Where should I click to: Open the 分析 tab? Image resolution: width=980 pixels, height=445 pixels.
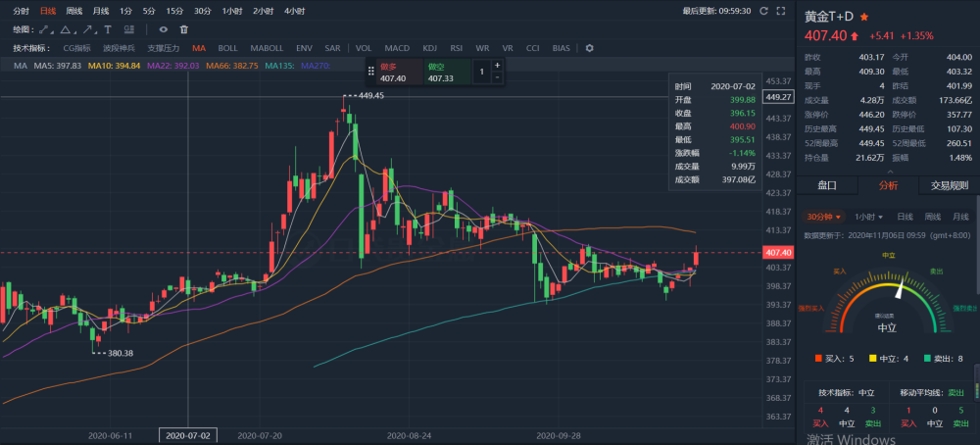pyautogui.click(x=888, y=185)
